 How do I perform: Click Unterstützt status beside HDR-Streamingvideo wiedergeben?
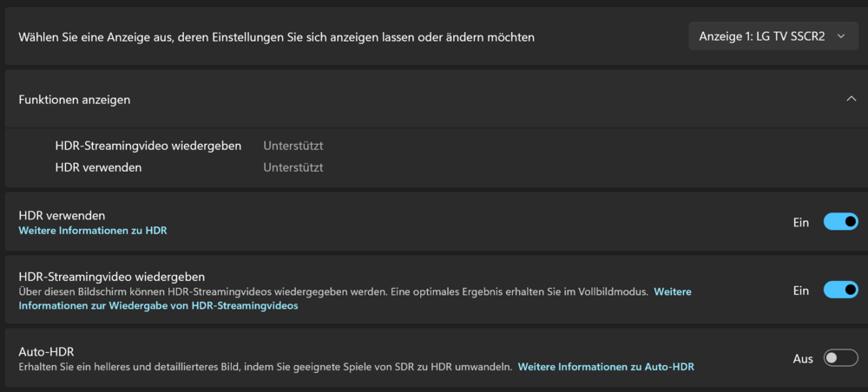[293, 146]
